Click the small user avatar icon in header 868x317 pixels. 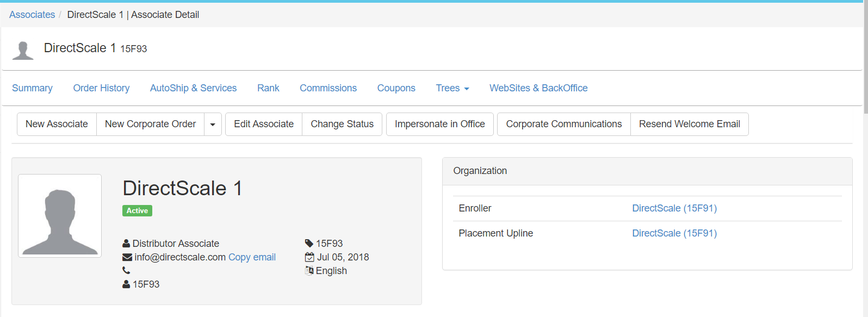point(23,50)
